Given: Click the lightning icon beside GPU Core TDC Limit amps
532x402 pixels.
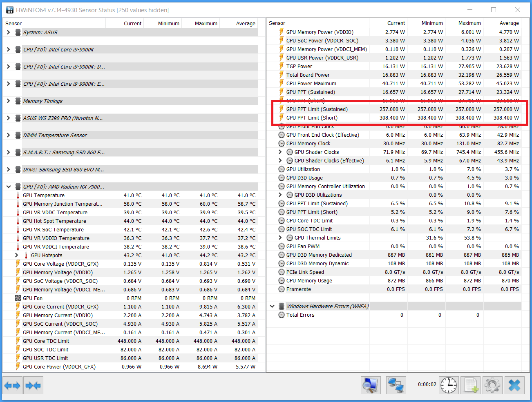Looking at the screenshot, I should 18,341.
